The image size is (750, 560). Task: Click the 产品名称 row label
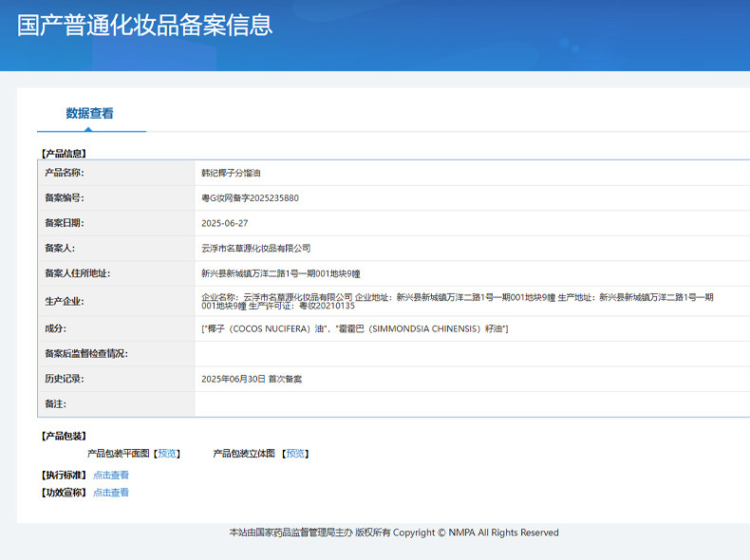65,173
